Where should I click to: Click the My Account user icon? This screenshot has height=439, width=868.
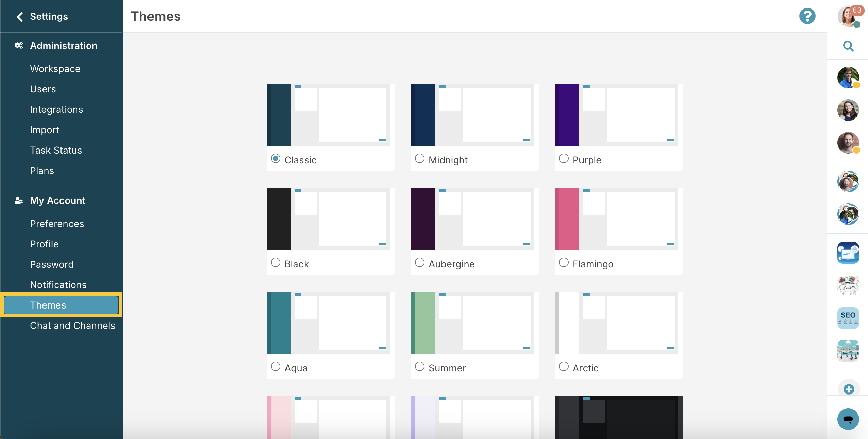click(x=19, y=200)
